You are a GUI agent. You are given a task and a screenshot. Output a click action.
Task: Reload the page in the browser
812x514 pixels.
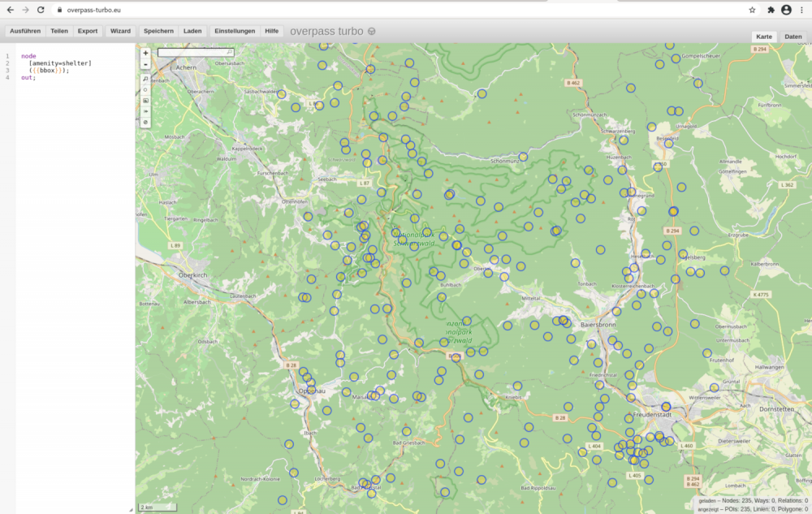pyautogui.click(x=41, y=10)
